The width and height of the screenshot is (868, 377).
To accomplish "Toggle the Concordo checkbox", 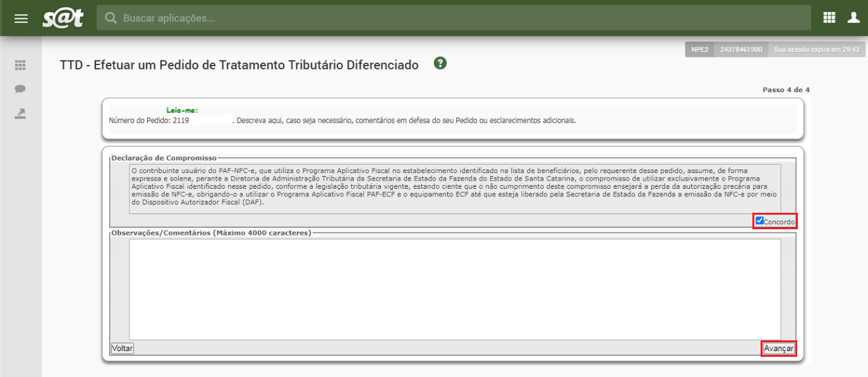I will 760,221.
